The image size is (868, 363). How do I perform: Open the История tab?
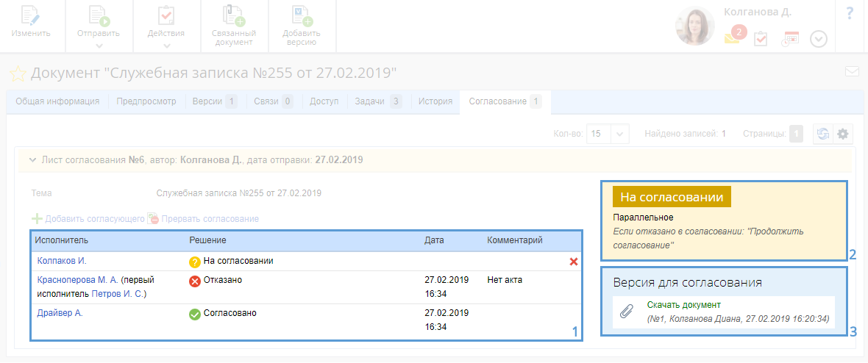[x=435, y=101]
